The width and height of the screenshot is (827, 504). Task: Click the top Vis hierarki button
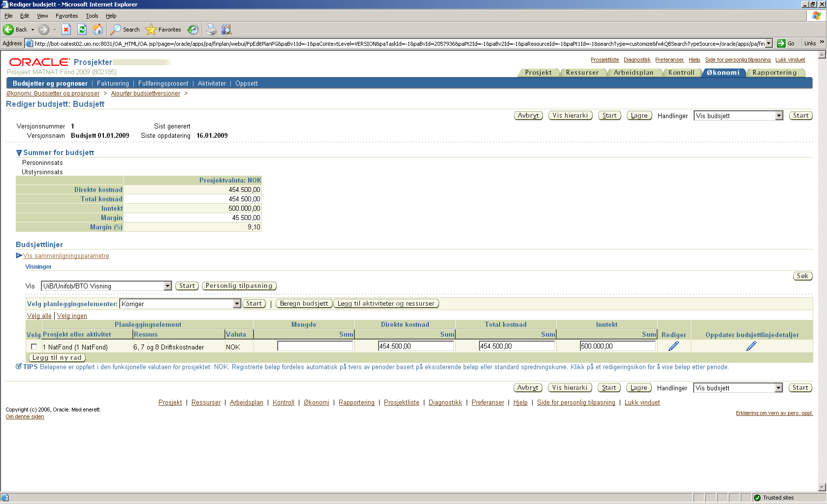coord(570,116)
